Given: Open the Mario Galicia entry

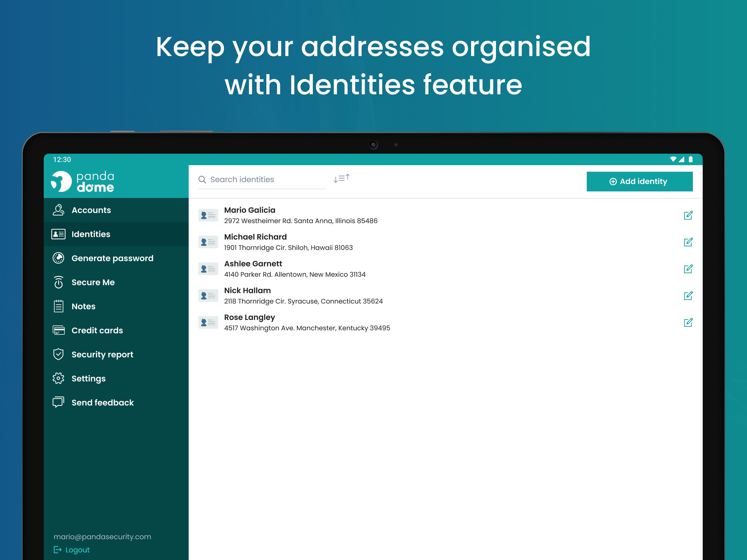Looking at the screenshot, I should (x=445, y=215).
